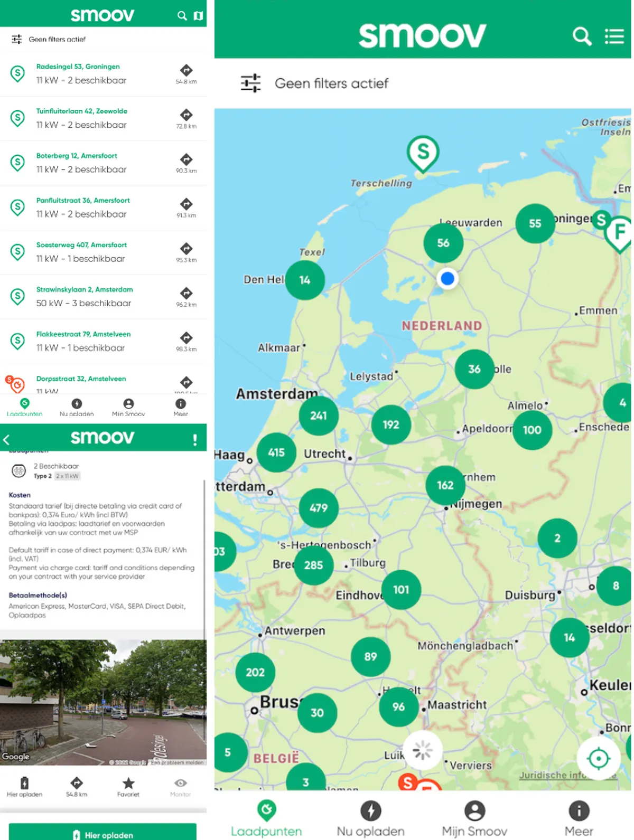Tap the station pin icon for Strawinskylaan 2

point(17,297)
